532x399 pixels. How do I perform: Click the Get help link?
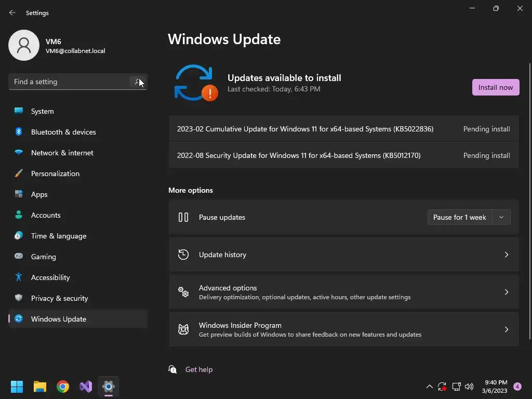(199, 369)
